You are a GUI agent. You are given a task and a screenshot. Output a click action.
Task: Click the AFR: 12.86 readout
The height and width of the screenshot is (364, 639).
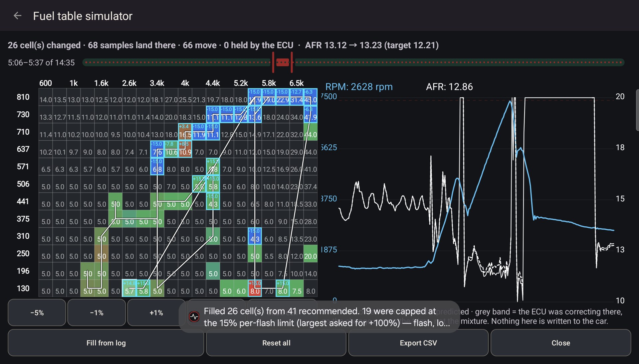449,87
